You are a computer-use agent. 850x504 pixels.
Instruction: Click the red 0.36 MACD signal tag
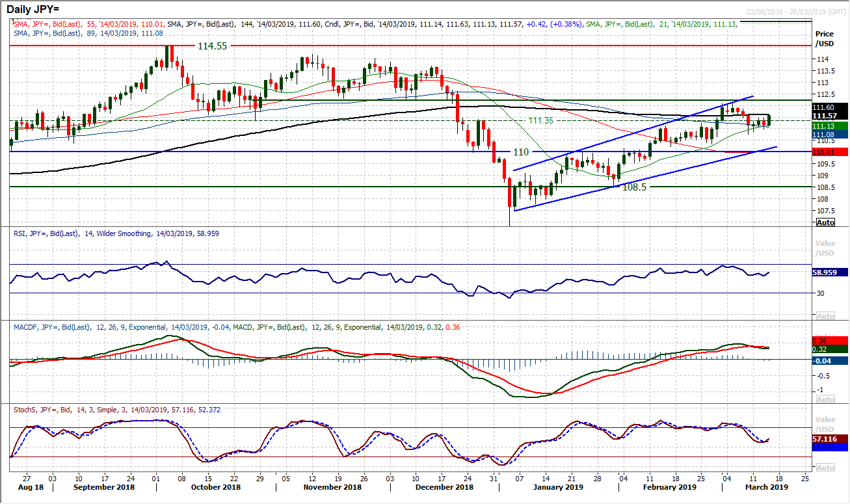pyautogui.click(x=830, y=340)
